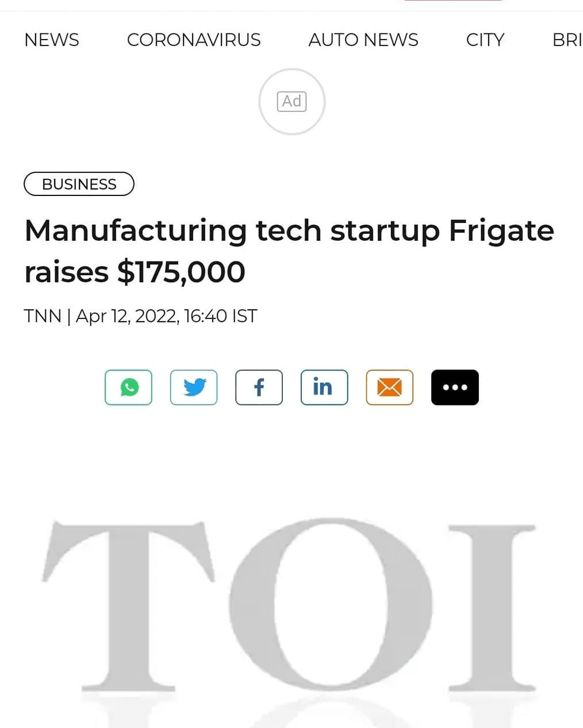Click the '$175,000' amount in headline
Screen dimensions: 583x728
pos(181,272)
